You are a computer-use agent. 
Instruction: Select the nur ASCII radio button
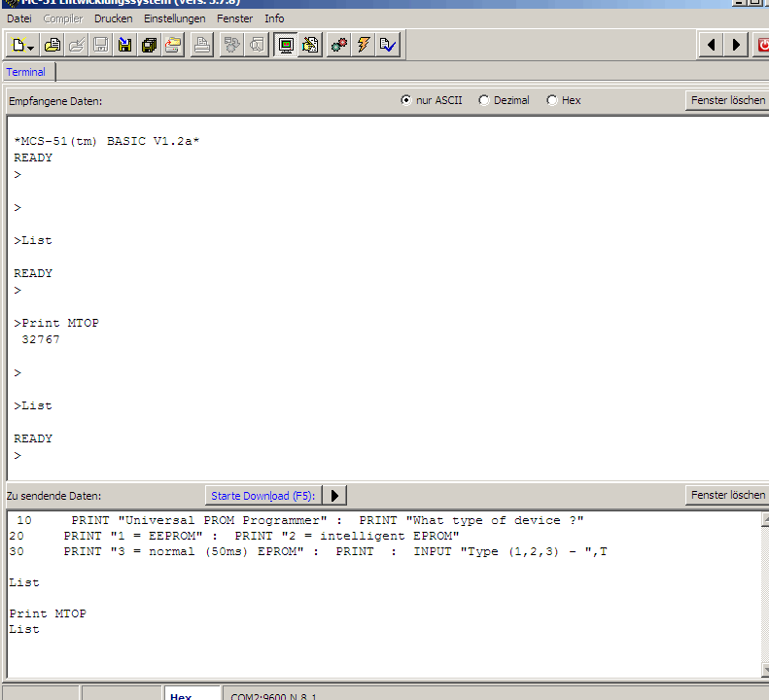(406, 100)
